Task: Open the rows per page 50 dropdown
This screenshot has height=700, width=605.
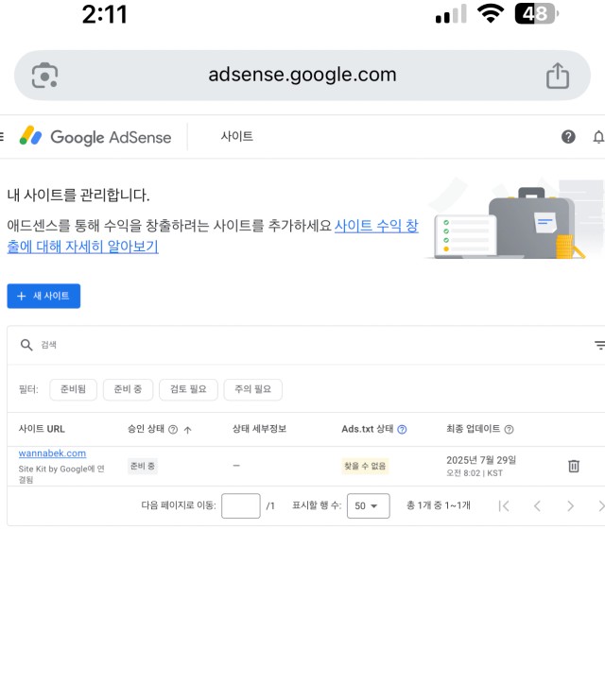Action: tap(368, 505)
